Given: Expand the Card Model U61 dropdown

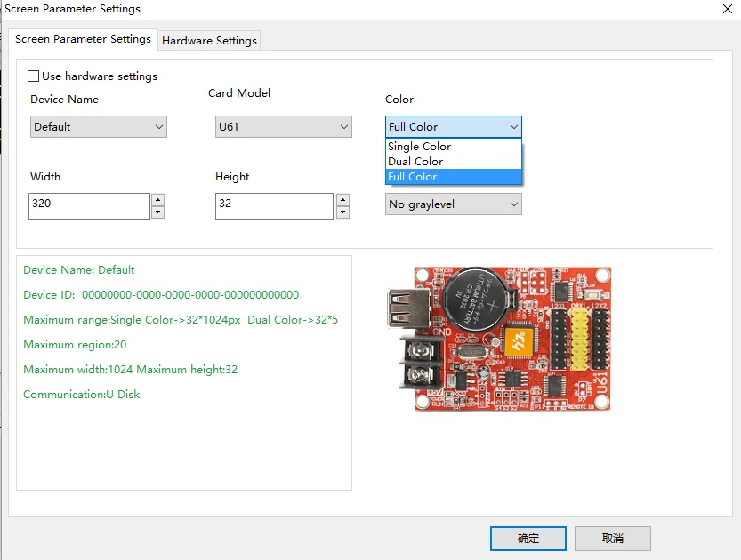Looking at the screenshot, I should click(x=283, y=127).
